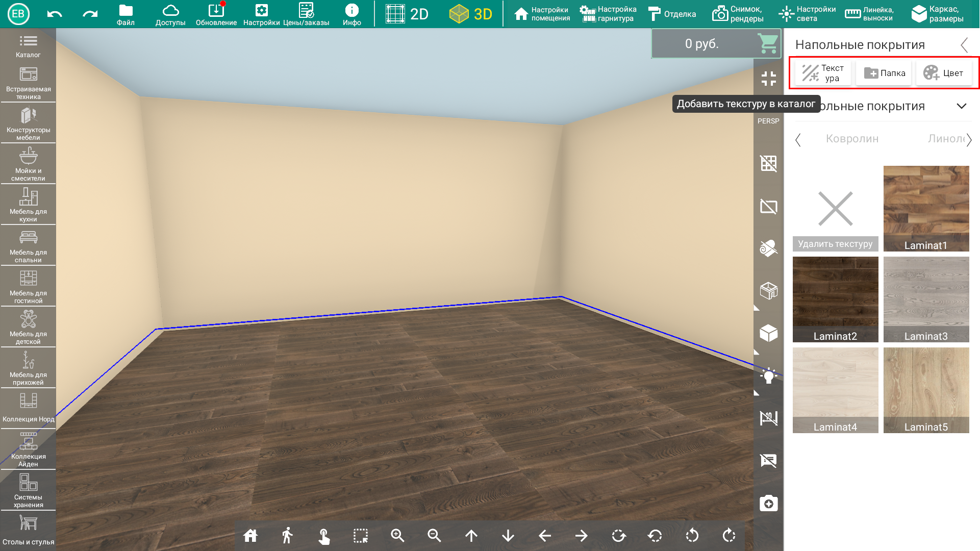Open the Каталог list
The image size is (980, 551).
[28, 46]
